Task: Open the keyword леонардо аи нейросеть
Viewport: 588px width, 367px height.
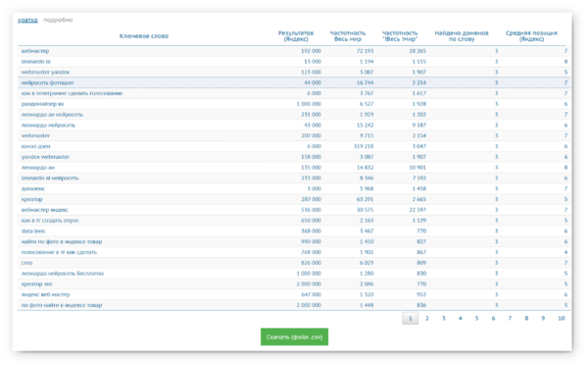Action: coord(52,114)
